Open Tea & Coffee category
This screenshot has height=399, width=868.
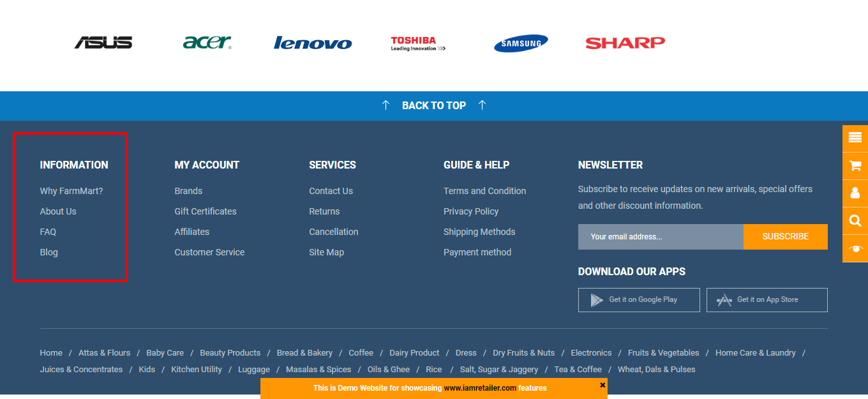[x=578, y=370]
